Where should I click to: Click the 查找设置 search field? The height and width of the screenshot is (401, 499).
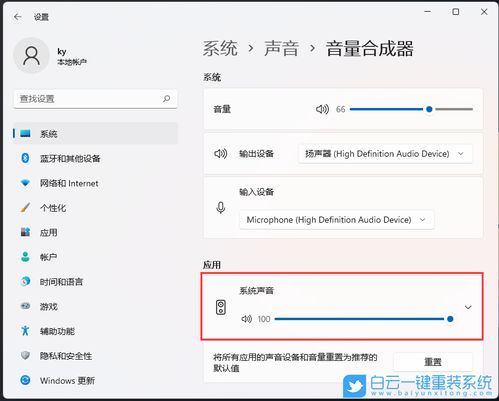click(95, 99)
